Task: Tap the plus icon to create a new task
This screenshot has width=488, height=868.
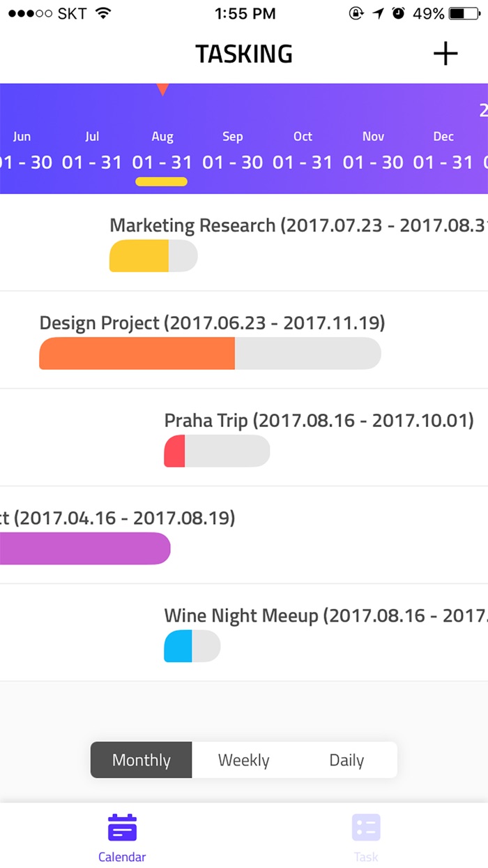Action: point(445,53)
